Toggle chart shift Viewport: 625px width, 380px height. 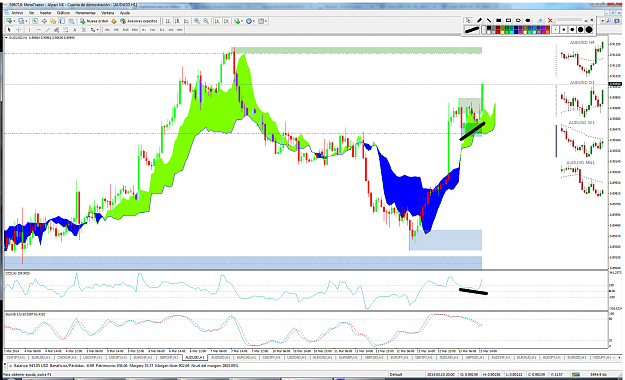coord(226,21)
